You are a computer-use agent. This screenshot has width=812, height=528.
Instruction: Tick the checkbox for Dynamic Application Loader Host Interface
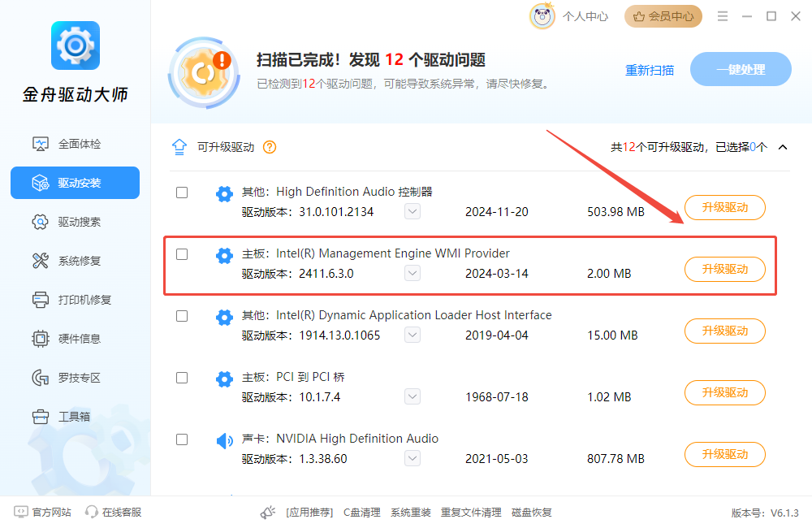(182, 316)
